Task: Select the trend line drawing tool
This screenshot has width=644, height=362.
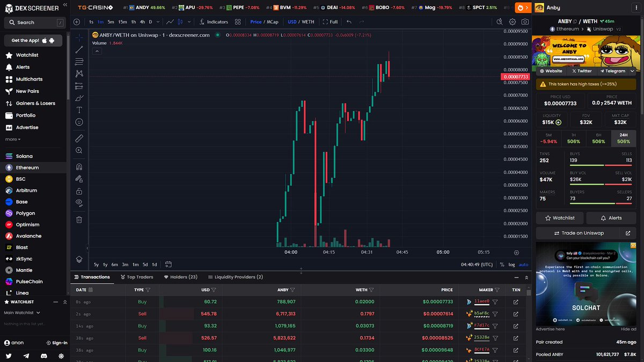Action: [79, 49]
